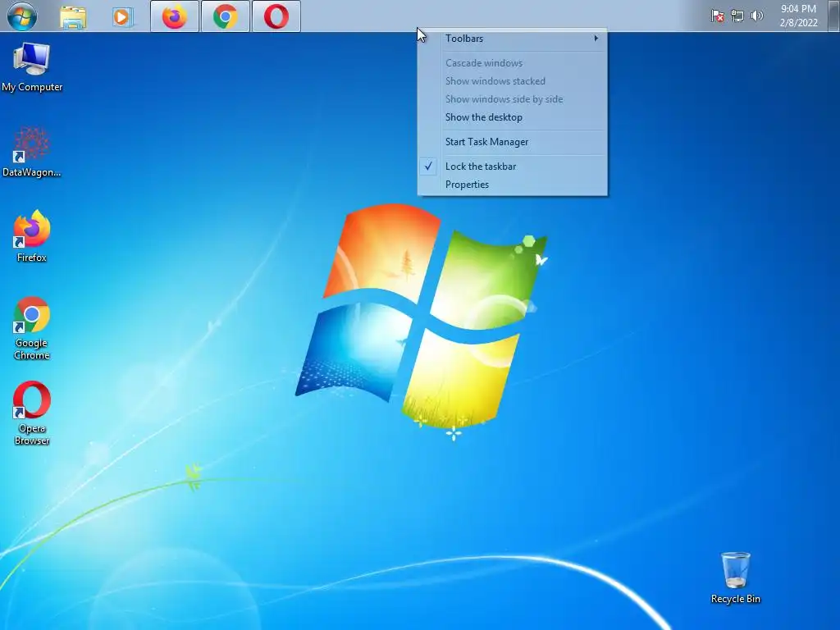Image resolution: width=840 pixels, height=630 pixels.
Task: Click the Action Center flag tray icon
Action: click(717, 16)
